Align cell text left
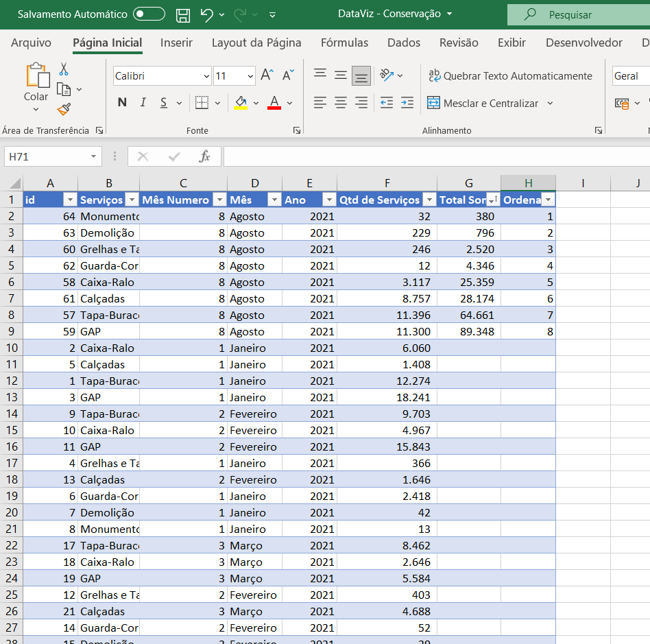Image resolution: width=650 pixels, height=644 pixels. tap(320, 102)
